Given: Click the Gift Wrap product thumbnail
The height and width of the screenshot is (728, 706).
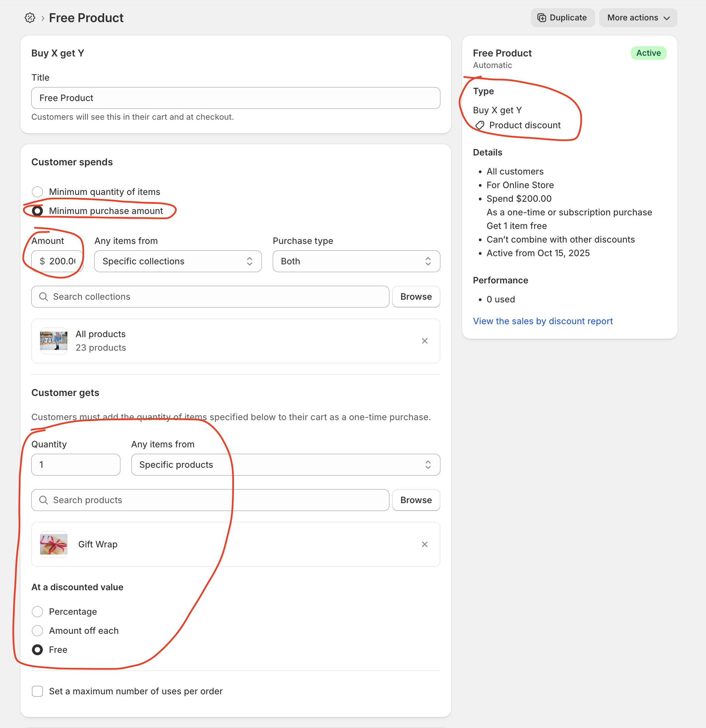Looking at the screenshot, I should [x=54, y=544].
